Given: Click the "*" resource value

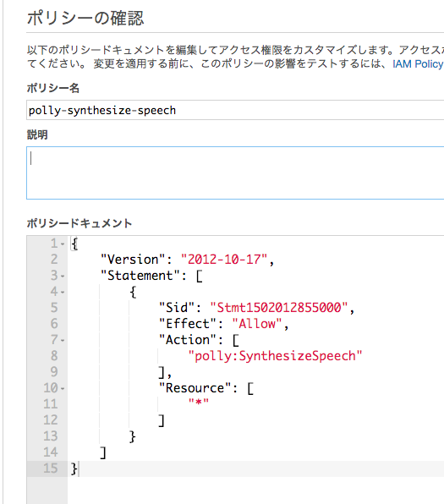Looking at the screenshot, I should click(199, 403).
